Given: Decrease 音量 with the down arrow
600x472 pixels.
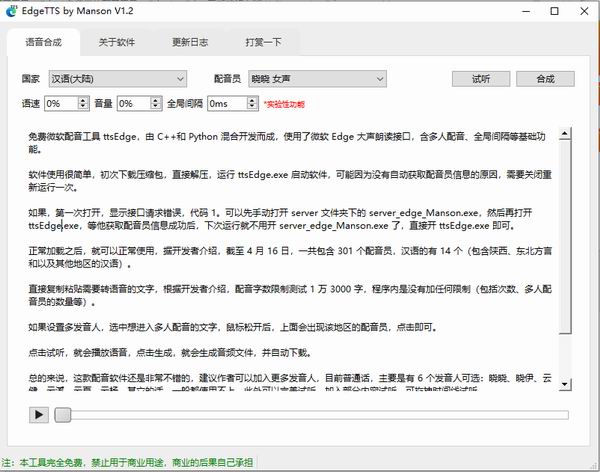Looking at the screenshot, I should pyautogui.click(x=155, y=107).
